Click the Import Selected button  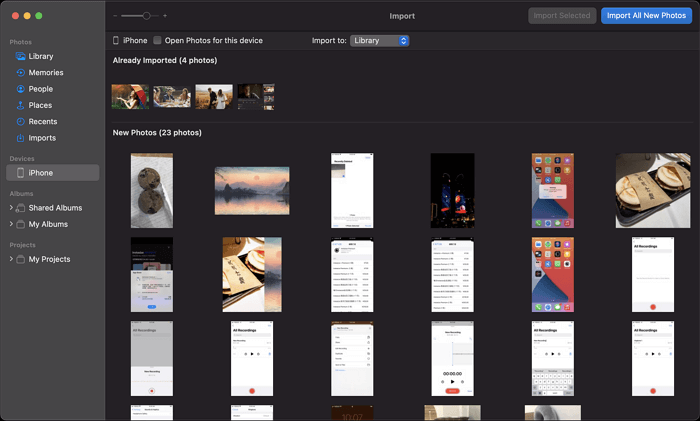pyautogui.click(x=562, y=16)
